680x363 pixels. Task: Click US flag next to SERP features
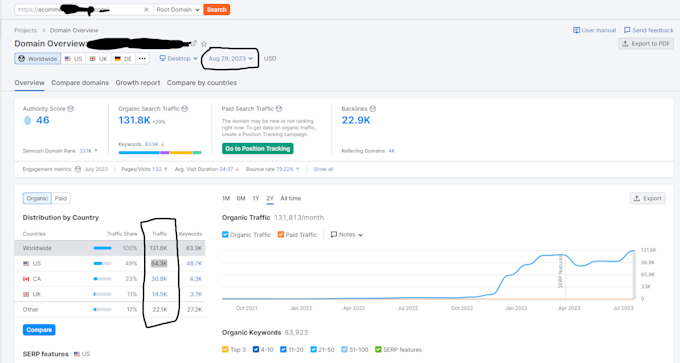77,354
